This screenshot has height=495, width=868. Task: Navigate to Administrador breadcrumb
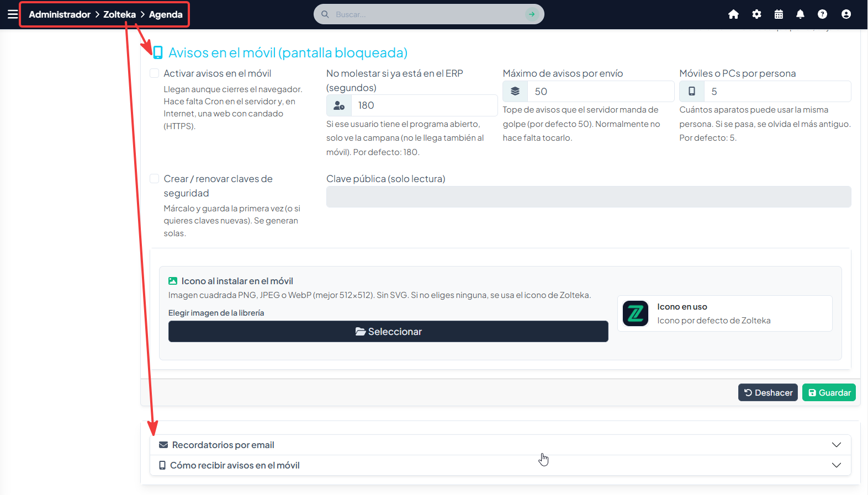coord(60,14)
